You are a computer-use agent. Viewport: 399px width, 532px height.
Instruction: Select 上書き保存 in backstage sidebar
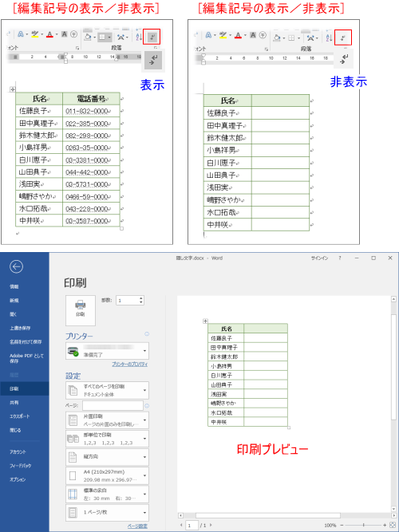pos(20,328)
